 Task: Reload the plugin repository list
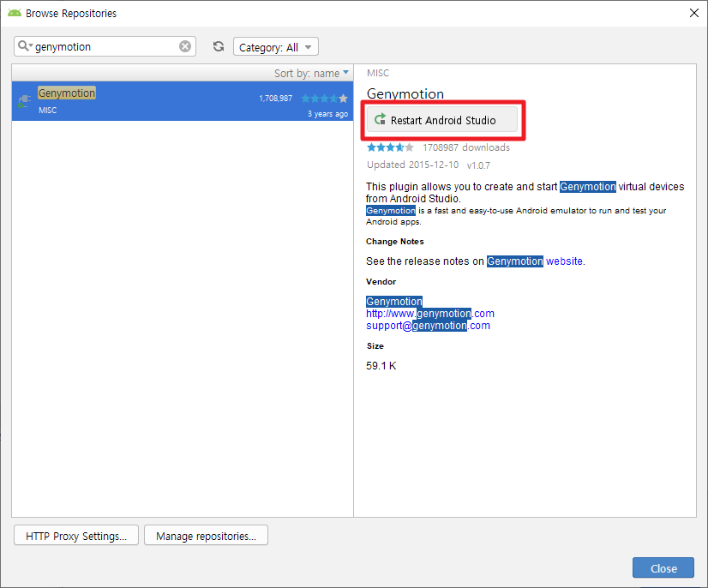(219, 46)
